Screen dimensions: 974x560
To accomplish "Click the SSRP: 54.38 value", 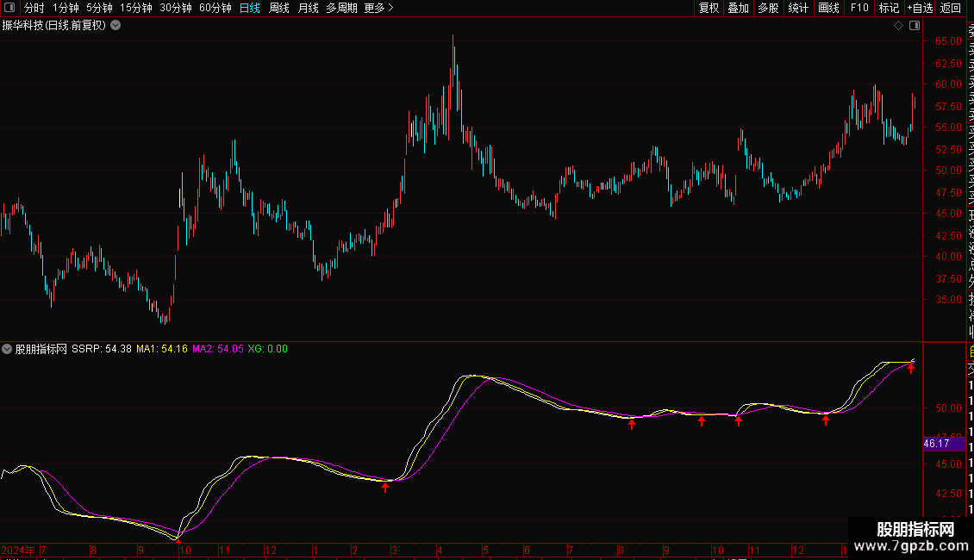I will (101, 349).
